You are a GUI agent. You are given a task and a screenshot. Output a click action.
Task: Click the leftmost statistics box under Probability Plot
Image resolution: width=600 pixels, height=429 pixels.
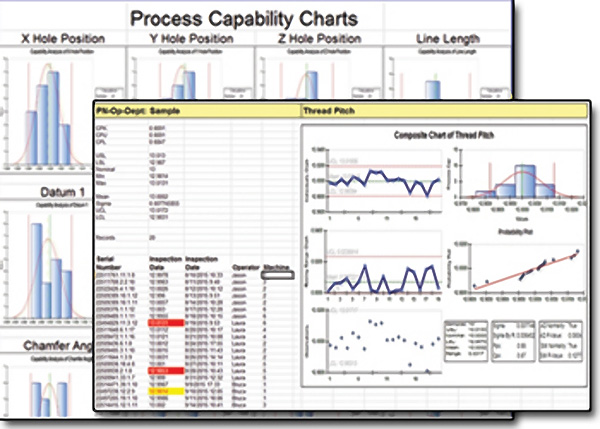click(466, 341)
